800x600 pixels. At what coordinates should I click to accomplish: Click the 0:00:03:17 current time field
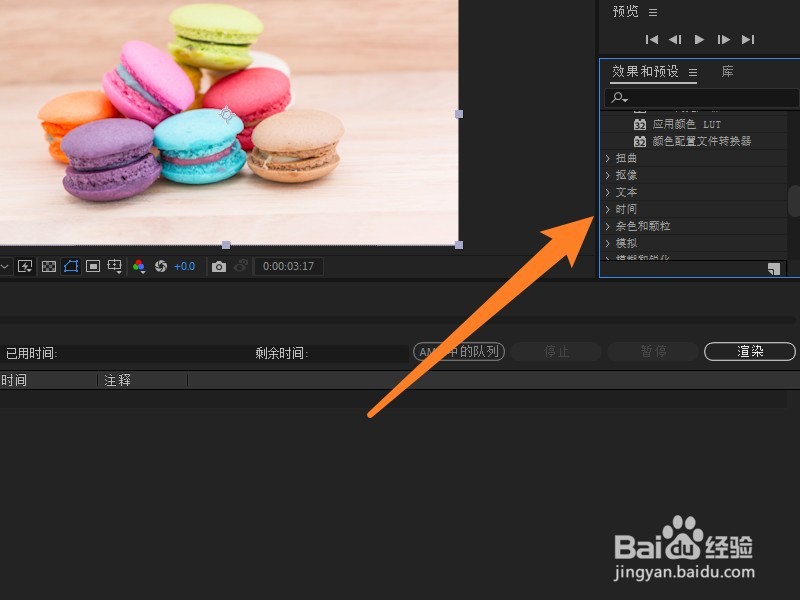pyautogui.click(x=288, y=266)
